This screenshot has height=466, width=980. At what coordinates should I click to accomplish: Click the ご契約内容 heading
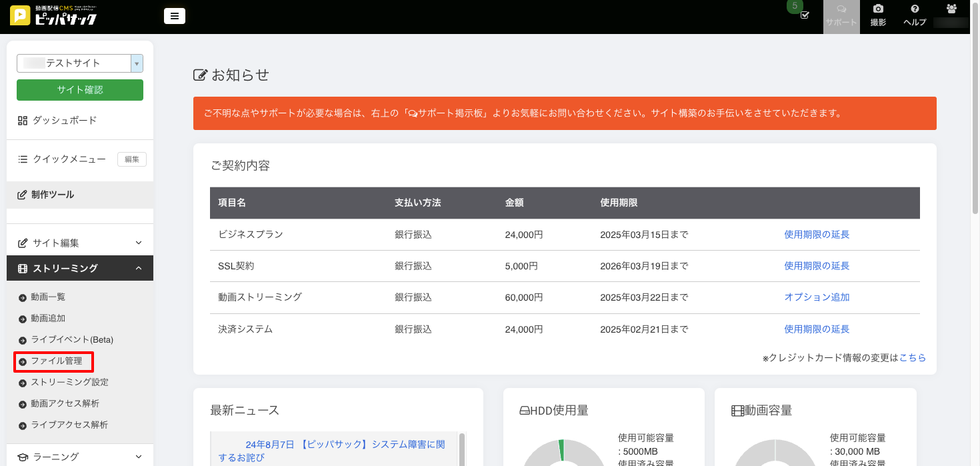pos(240,166)
